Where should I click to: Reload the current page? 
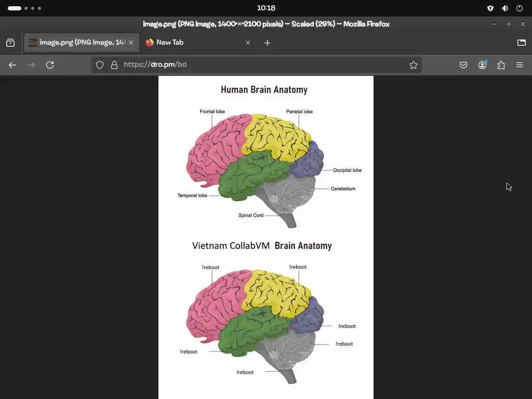[50, 65]
